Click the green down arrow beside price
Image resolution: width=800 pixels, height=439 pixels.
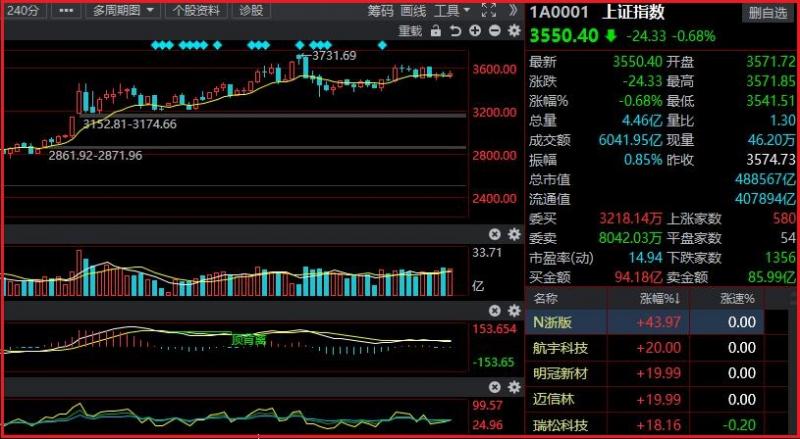[611, 36]
